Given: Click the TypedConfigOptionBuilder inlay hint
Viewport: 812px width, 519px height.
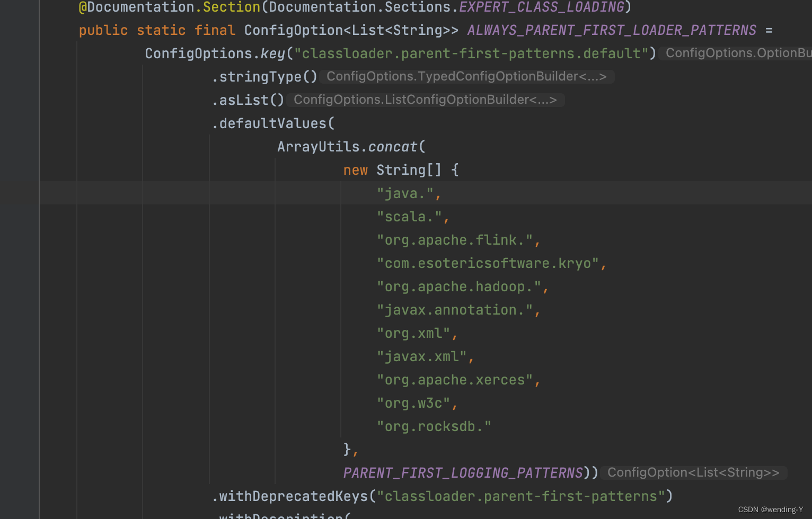Looking at the screenshot, I should (466, 77).
